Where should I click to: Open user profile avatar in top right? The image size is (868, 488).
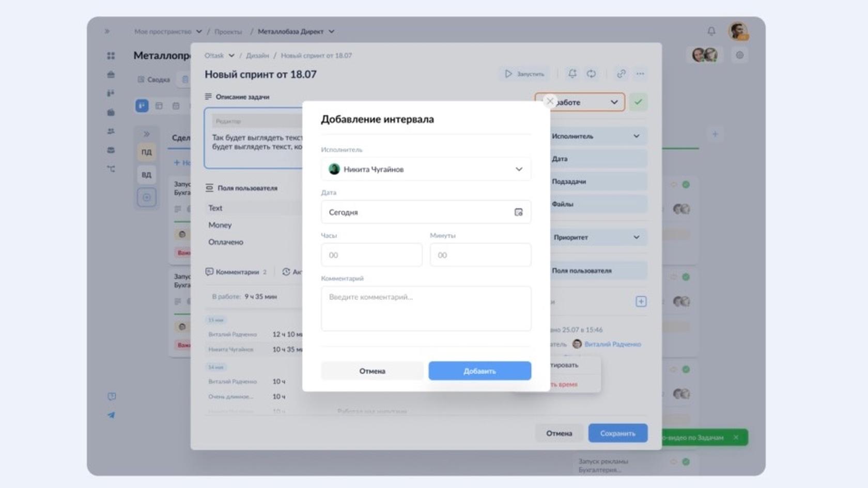click(738, 31)
